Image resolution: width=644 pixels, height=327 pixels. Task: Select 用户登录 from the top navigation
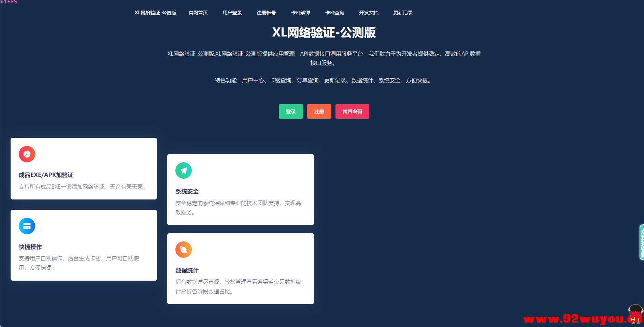232,13
